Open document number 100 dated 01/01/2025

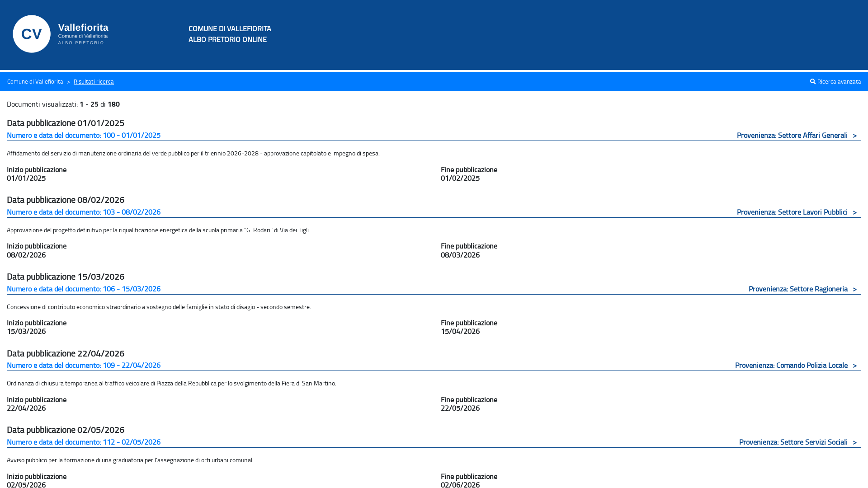[84, 135]
